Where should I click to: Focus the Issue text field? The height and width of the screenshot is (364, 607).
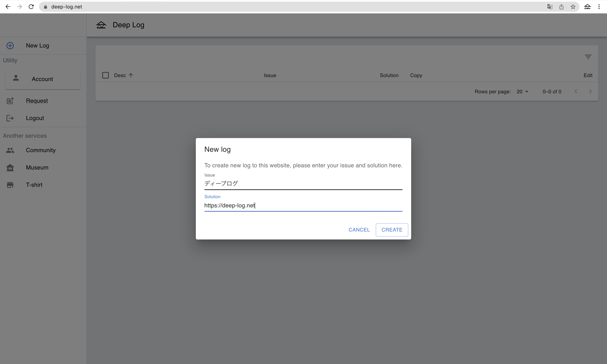303,184
